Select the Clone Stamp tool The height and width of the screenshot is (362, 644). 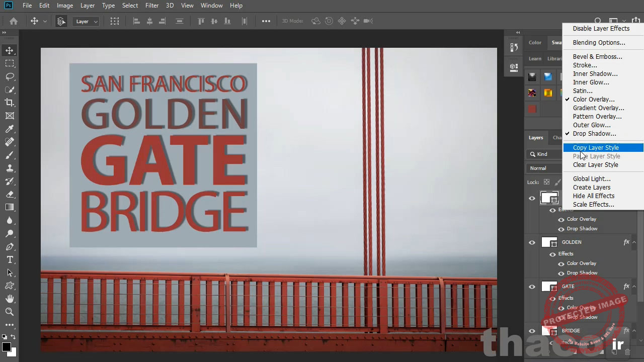tap(10, 168)
